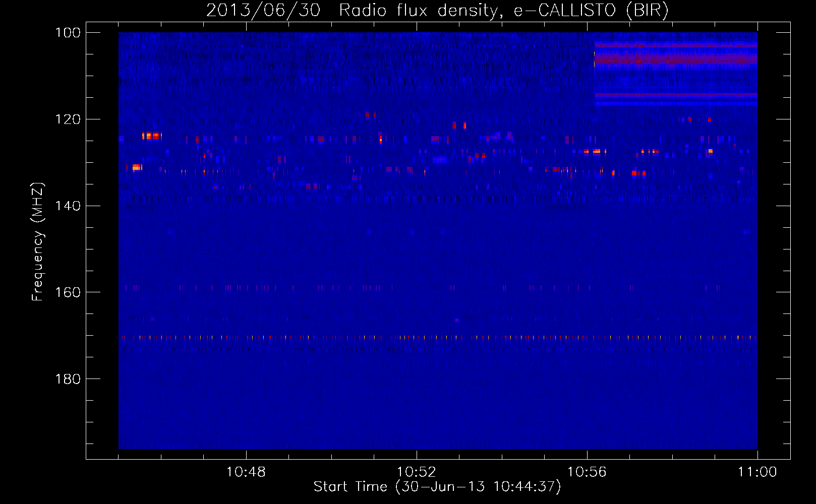Click the 'Start Time (30-Jun-13 10:44:37)' label
Viewport: 816px width, 504px height.
click(437, 487)
